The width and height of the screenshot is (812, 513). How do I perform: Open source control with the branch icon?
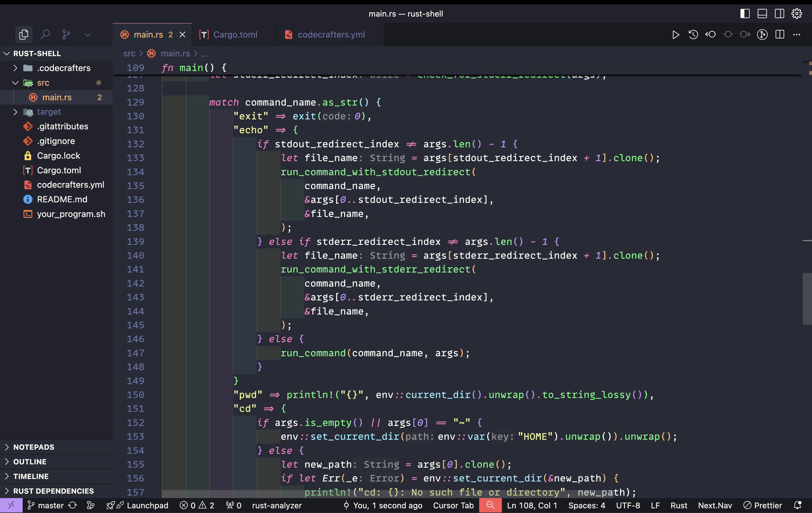pos(66,35)
